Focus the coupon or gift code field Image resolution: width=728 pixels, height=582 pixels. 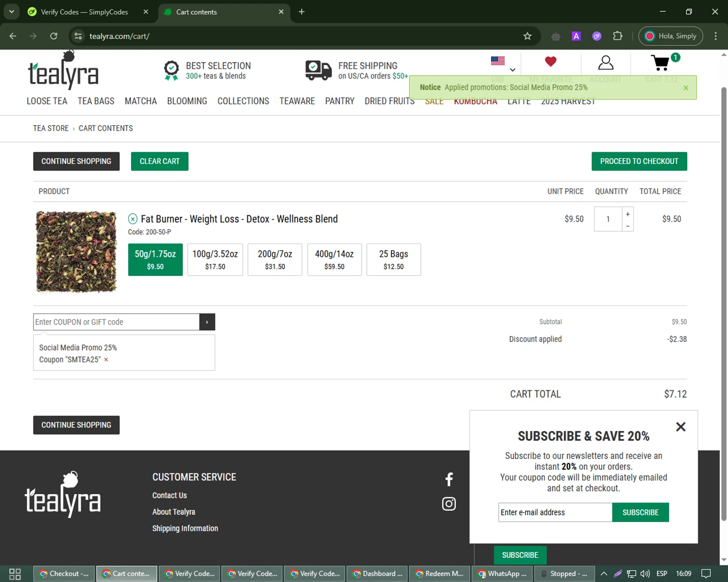[116, 322]
